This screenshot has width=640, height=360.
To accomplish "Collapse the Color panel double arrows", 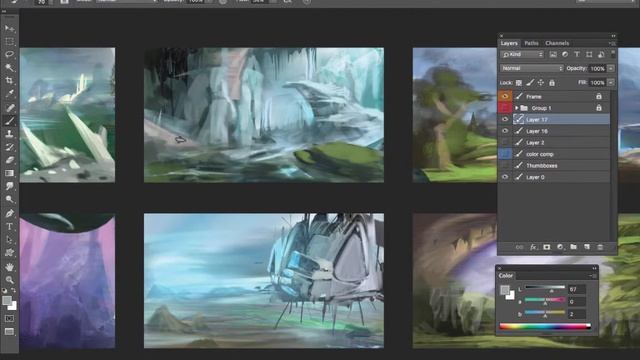I will pyautogui.click(x=594, y=268).
